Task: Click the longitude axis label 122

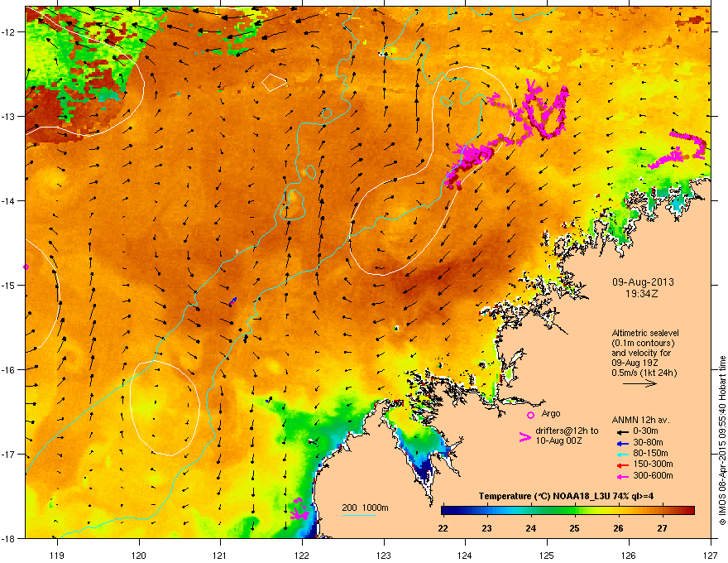Action: click(302, 555)
